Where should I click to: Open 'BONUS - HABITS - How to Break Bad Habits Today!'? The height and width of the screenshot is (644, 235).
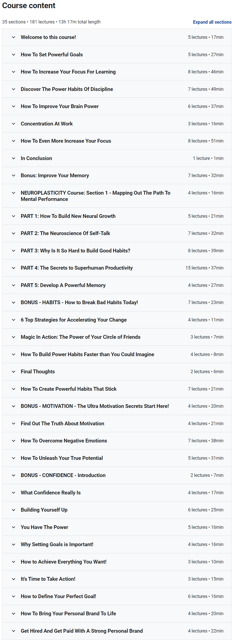point(79,303)
